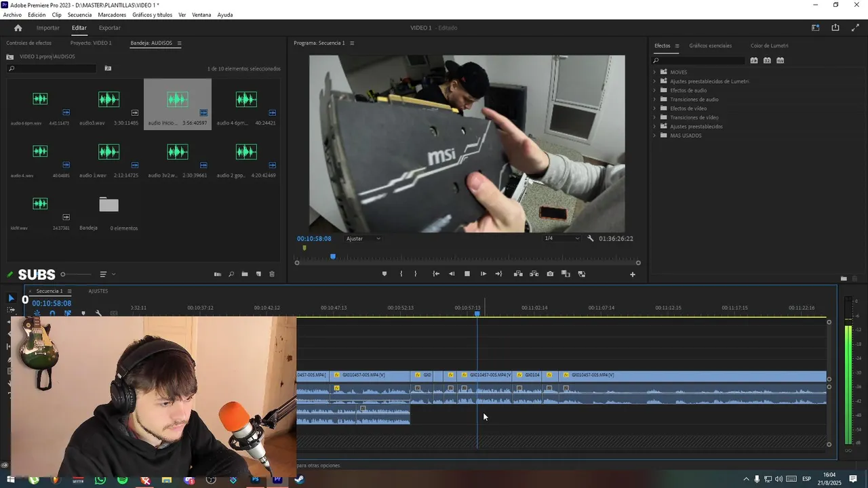868x488 pixels.
Task: Toggle project writable green pencil icon
Action: coord(9,274)
